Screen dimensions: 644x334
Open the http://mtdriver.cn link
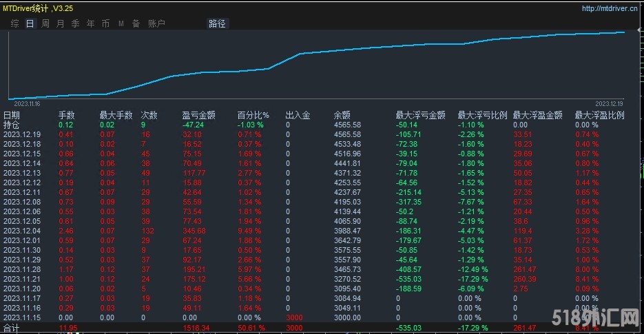(x=610, y=8)
